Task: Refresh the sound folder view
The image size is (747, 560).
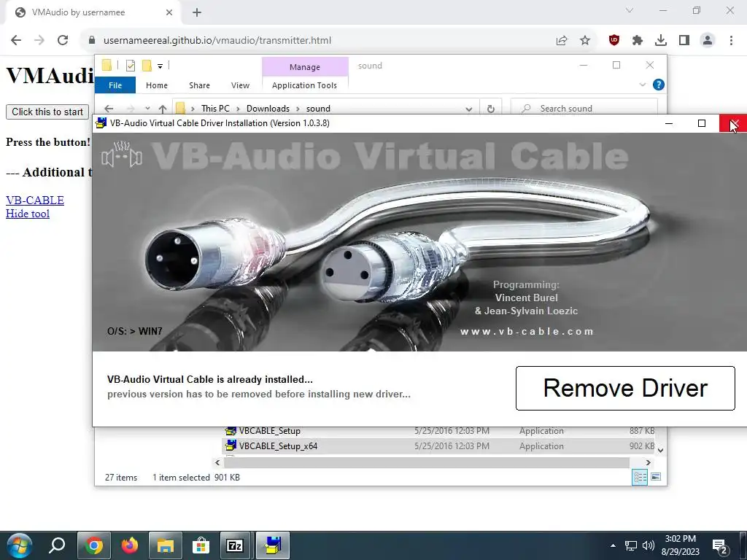Action: click(491, 109)
